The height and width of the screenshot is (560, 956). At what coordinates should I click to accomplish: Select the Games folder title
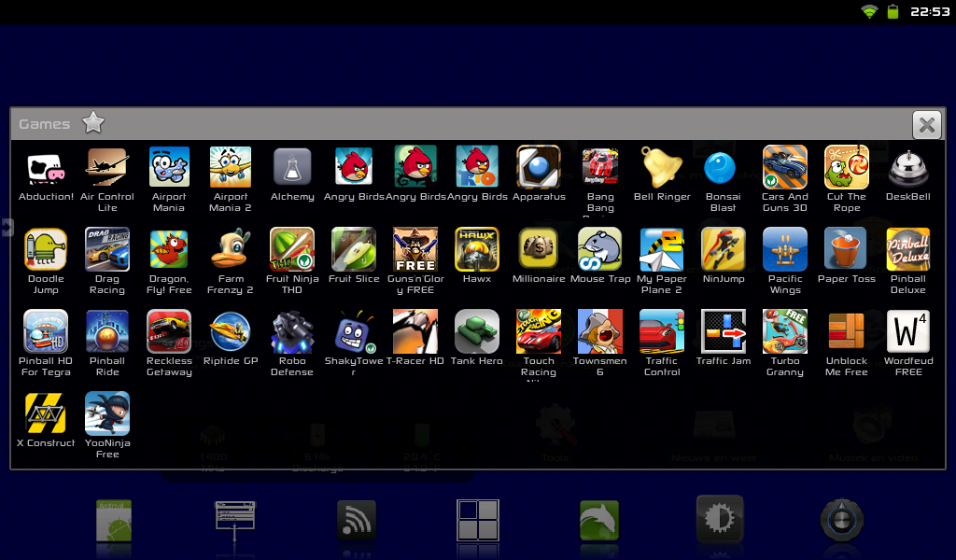click(44, 124)
